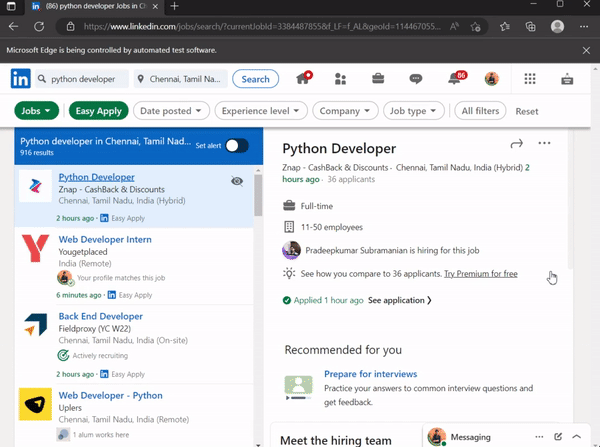Open the profile avatar in the LinkedIn navbar
The height and width of the screenshot is (447, 600).
coord(492,79)
